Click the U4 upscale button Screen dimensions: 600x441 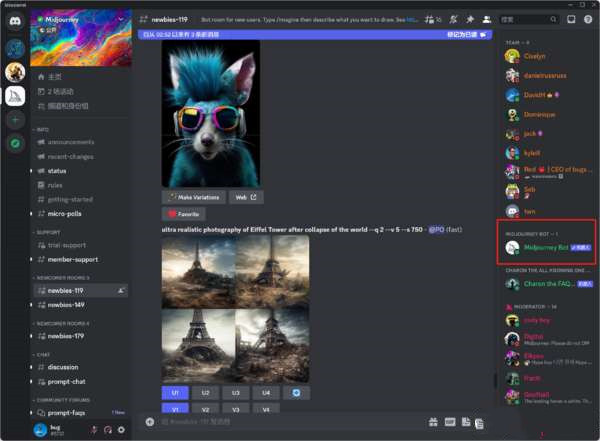(266, 393)
